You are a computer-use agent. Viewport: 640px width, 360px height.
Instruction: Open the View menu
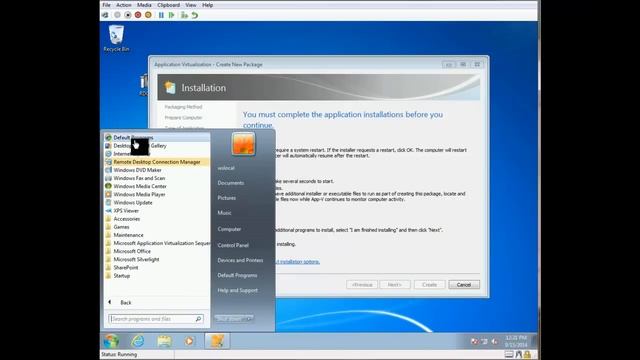tap(191, 5)
